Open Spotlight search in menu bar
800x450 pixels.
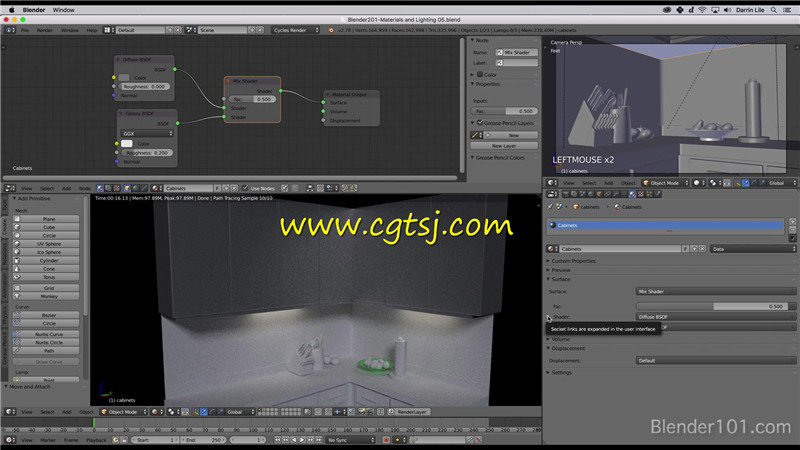pyautogui.click(x=773, y=10)
